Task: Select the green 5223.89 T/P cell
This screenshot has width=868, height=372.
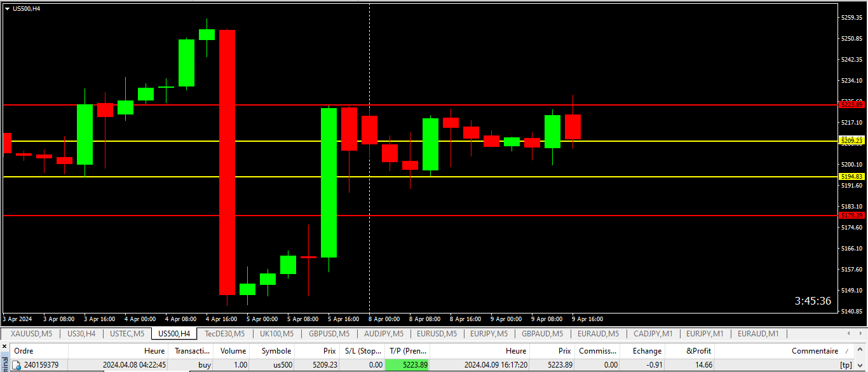Action: coord(408,365)
